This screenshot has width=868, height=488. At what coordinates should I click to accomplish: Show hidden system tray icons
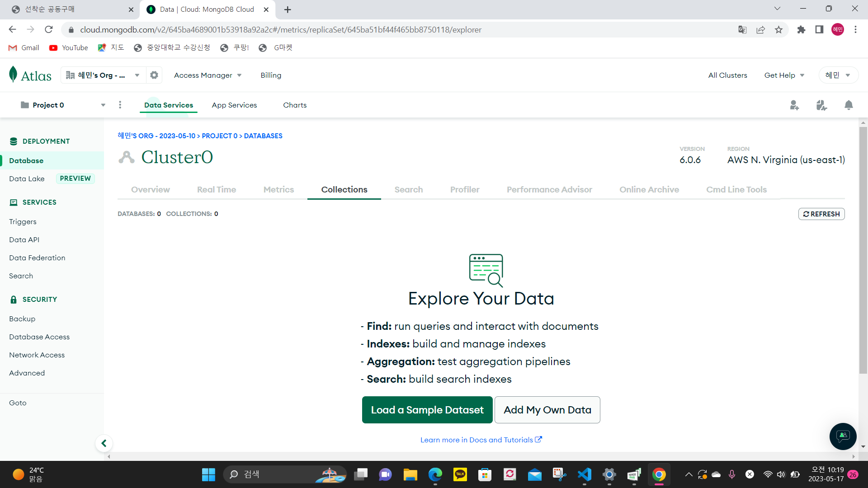689,474
